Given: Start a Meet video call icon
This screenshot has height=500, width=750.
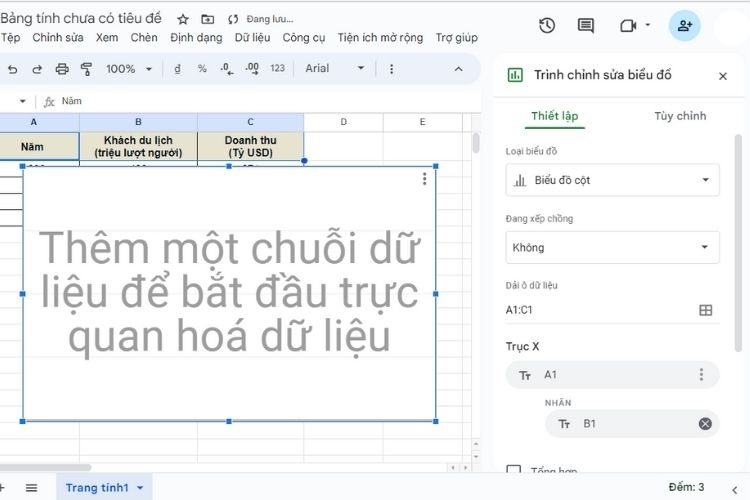Looking at the screenshot, I should (628, 25).
